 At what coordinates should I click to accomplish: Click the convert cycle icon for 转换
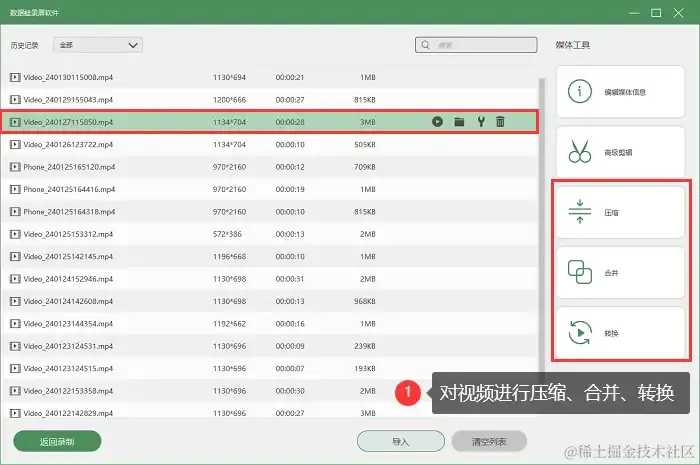(580, 333)
